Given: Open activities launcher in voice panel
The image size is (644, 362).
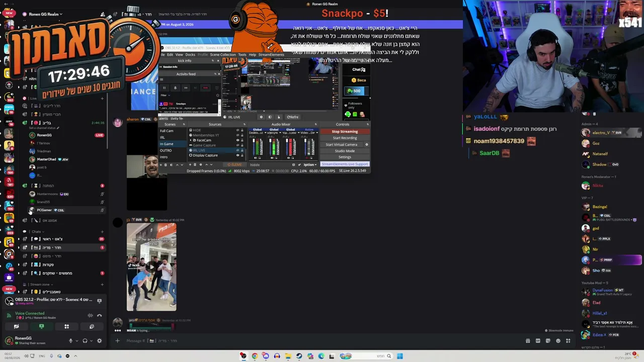Looking at the screenshot, I should coord(66,326).
